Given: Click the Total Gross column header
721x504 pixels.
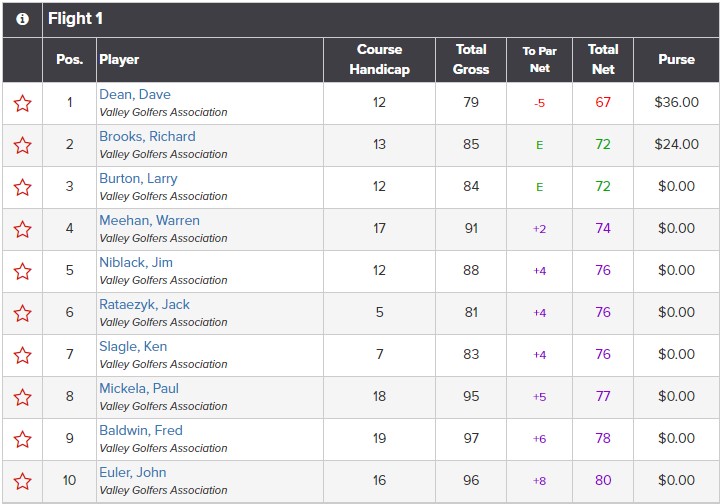Looking at the screenshot, I should point(471,59).
